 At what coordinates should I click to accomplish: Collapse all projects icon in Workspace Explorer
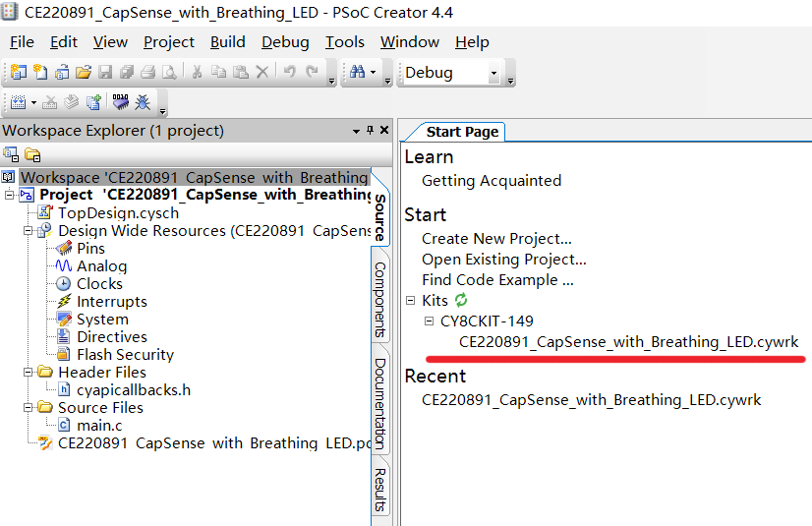(x=11, y=154)
